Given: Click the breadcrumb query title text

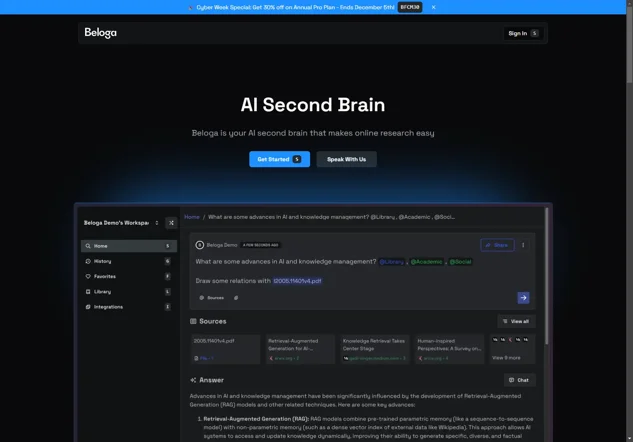Looking at the screenshot, I should click(x=331, y=217).
